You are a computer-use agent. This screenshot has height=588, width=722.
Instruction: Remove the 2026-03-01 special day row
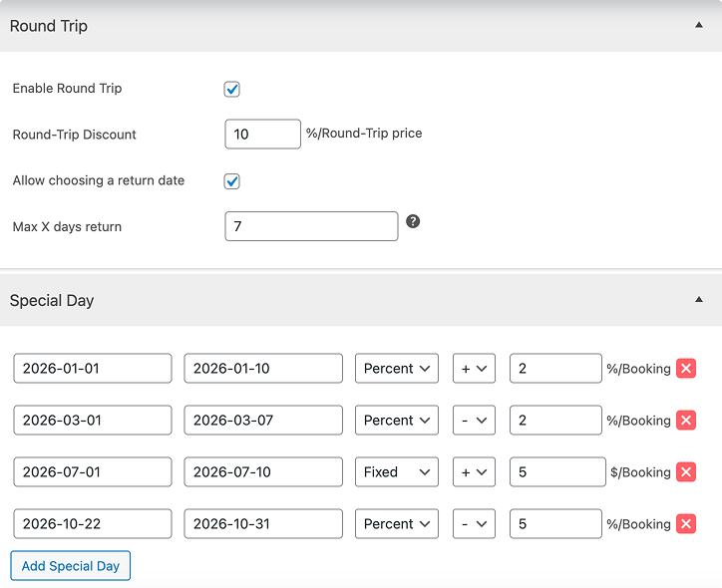click(686, 421)
